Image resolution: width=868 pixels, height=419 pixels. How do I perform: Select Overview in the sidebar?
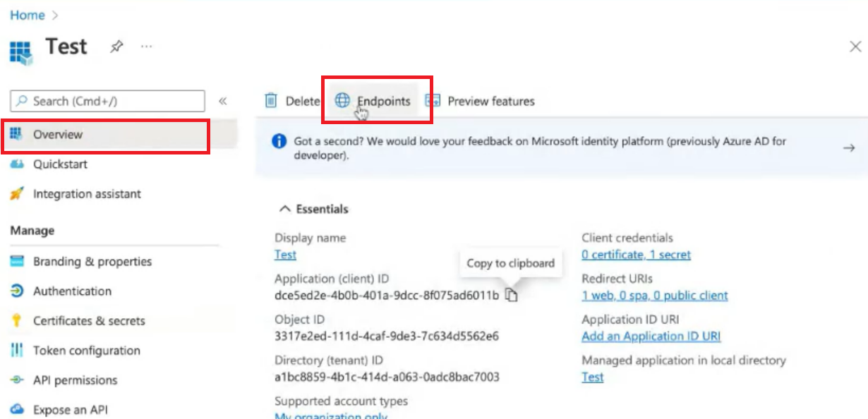coord(57,135)
